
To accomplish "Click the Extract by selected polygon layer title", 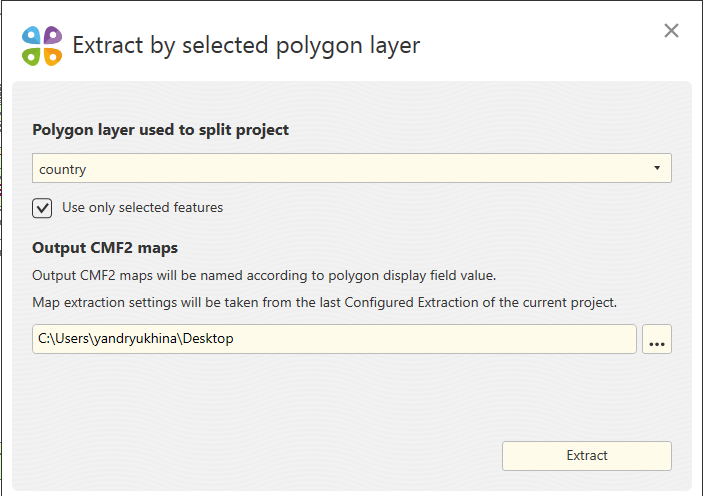I will point(246,46).
